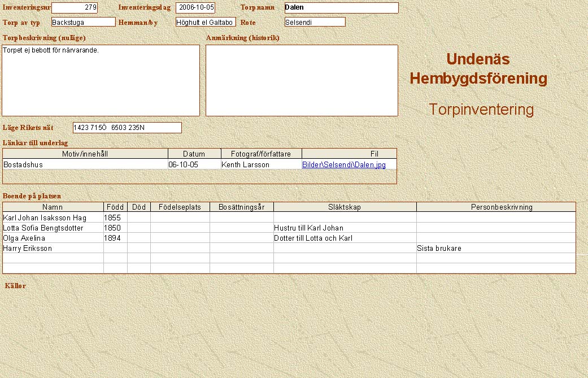The height and width of the screenshot is (378, 588).
Task: Select the Inventeringsdag date field
Action: pyautogui.click(x=195, y=8)
